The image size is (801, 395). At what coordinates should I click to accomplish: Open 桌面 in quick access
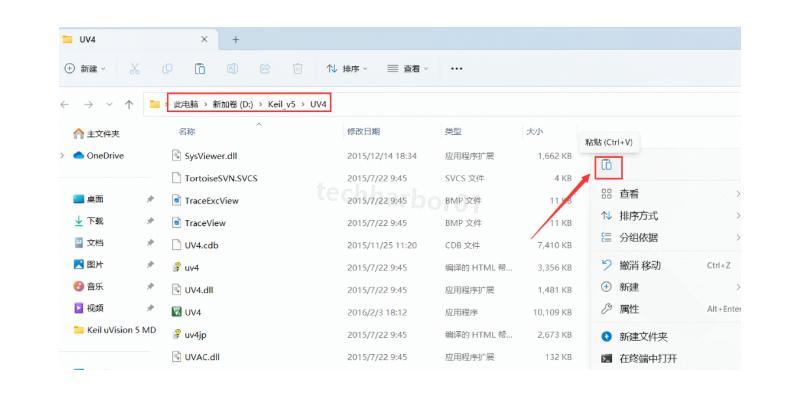89,199
